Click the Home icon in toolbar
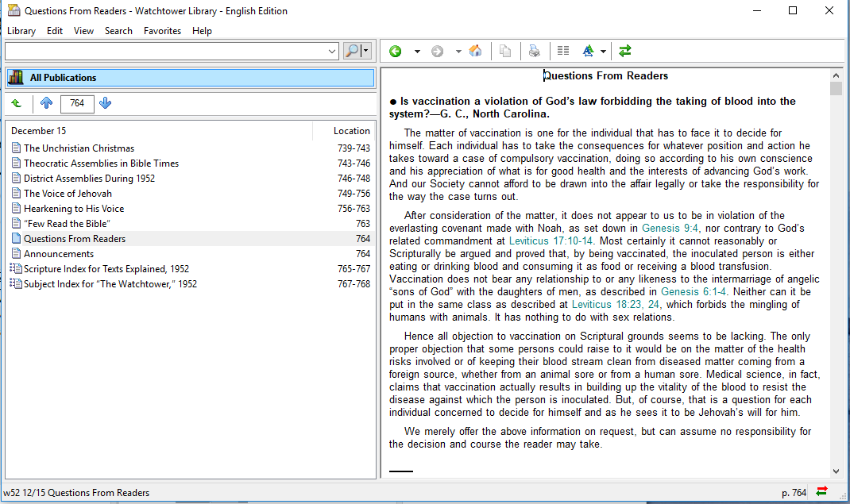850x504 pixels. (x=475, y=52)
